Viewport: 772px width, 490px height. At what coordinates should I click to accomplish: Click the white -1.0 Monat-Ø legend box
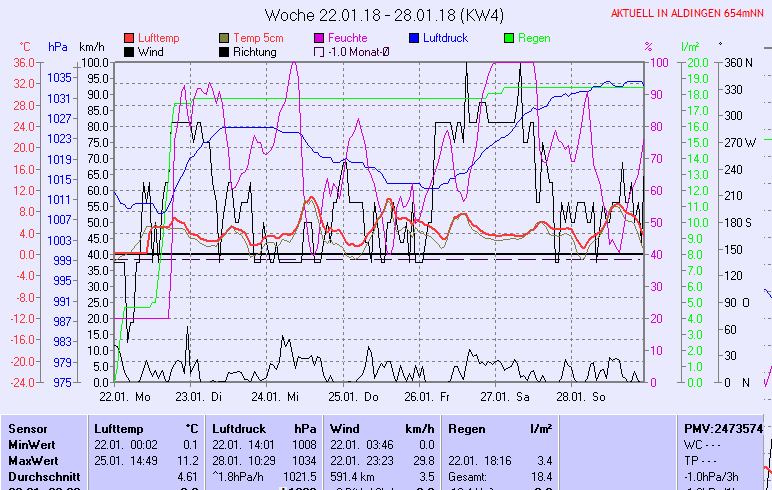tap(320, 52)
